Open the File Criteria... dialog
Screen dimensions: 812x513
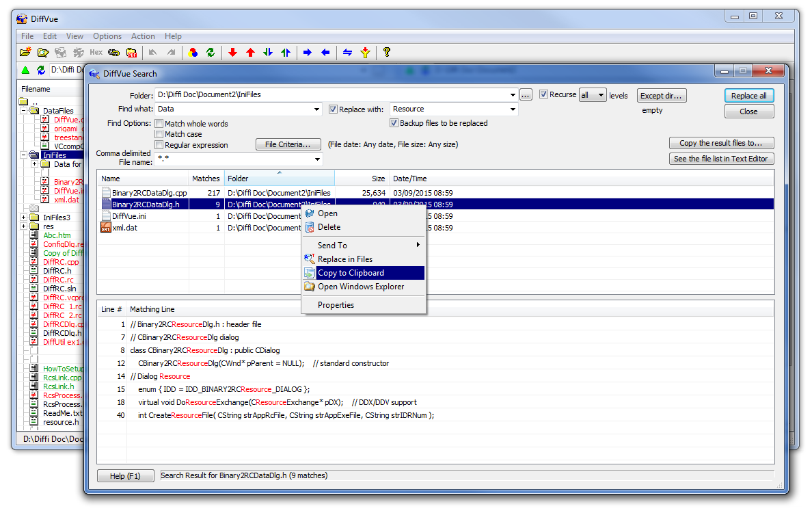tap(288, 144)
